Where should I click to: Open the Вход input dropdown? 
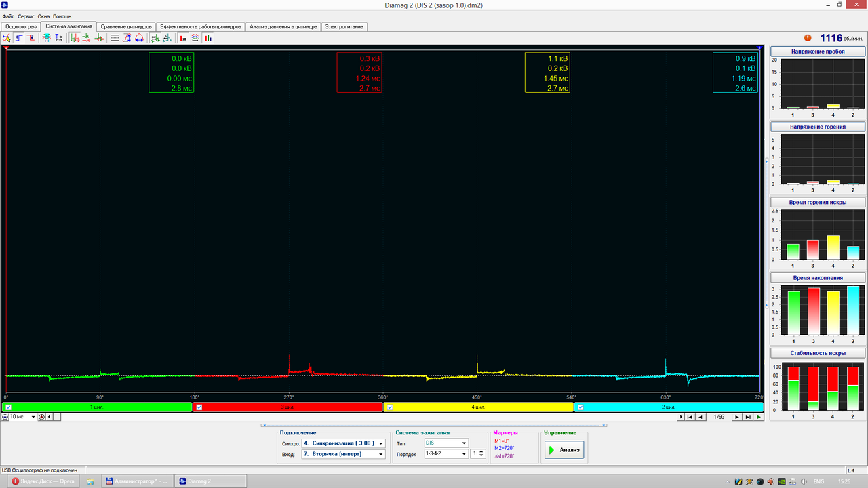[x=343, y=454]
